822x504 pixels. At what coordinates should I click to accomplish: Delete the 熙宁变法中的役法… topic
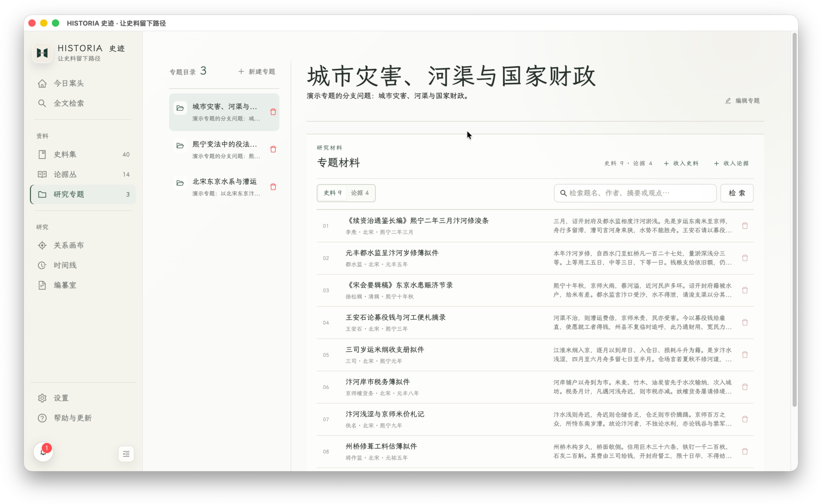pyautogui.click(x=273, y=149)
